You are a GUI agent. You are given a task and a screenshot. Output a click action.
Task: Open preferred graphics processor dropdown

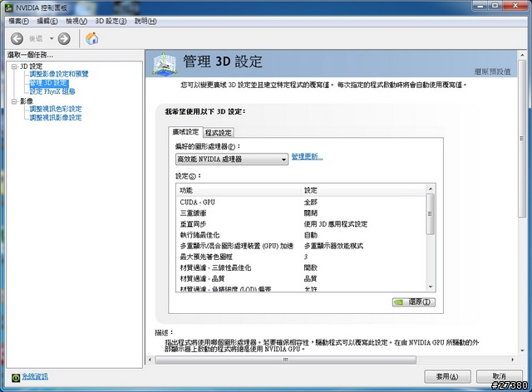(232, 159)
